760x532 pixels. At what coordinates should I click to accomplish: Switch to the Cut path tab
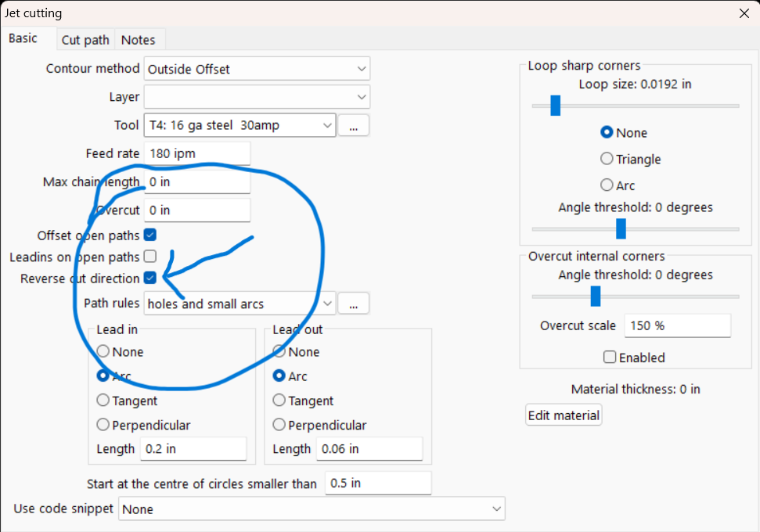pyautogui.click(x=85, y=40)
